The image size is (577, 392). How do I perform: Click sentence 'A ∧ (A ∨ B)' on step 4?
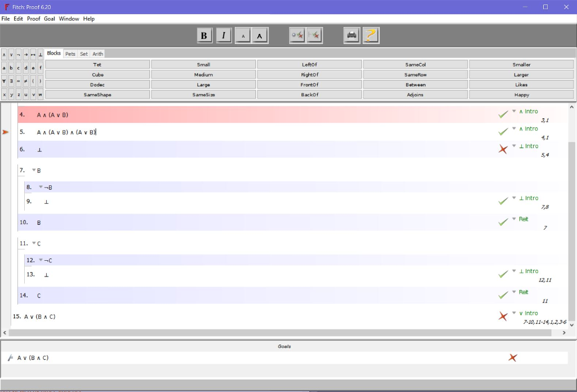[52, 115]
